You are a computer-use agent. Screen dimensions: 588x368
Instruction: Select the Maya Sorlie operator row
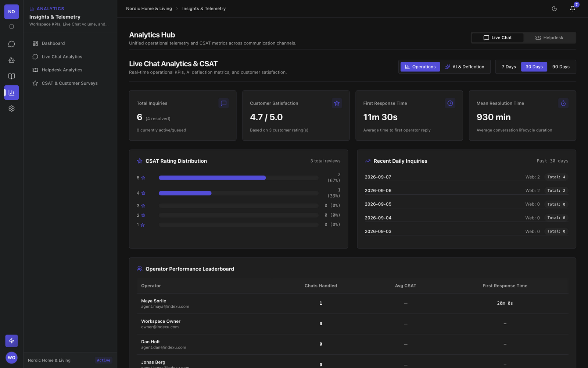352,304
